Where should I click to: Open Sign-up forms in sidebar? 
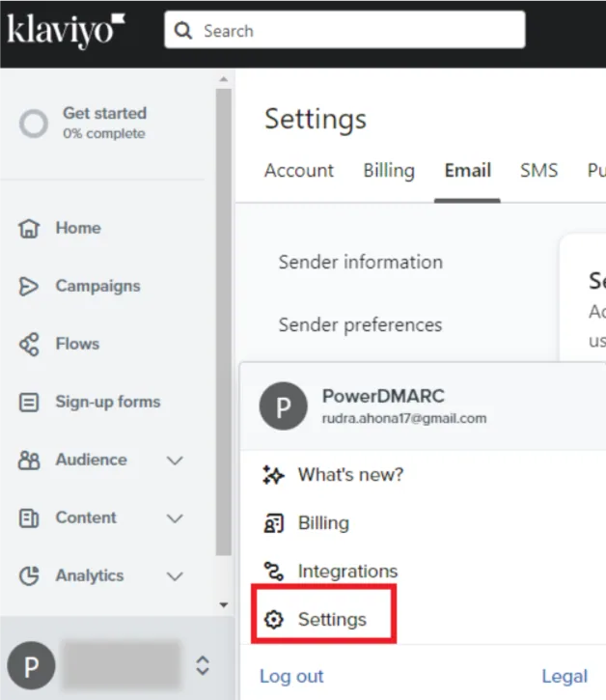point(108,402)
